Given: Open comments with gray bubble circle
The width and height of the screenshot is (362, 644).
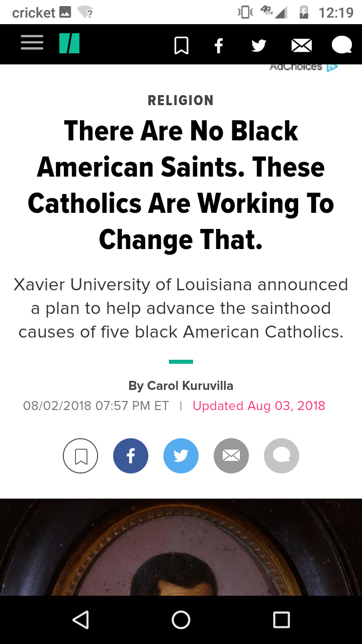Looking at the screenshot, I should [x=282, y=456].
